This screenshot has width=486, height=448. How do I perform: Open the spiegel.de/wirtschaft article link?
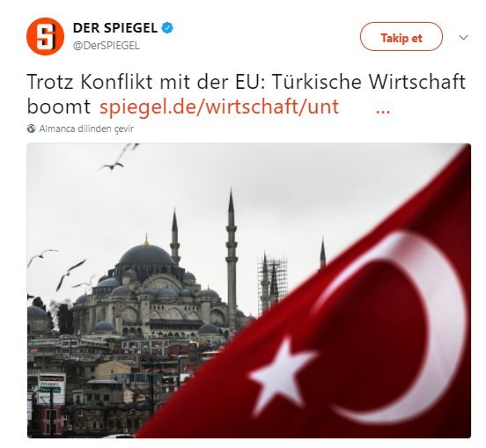click(x=219, y=106)
